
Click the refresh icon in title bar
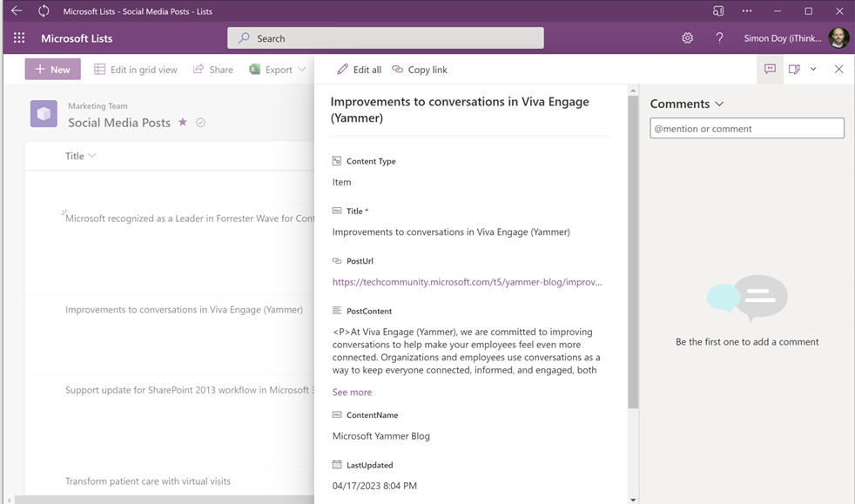44,11
